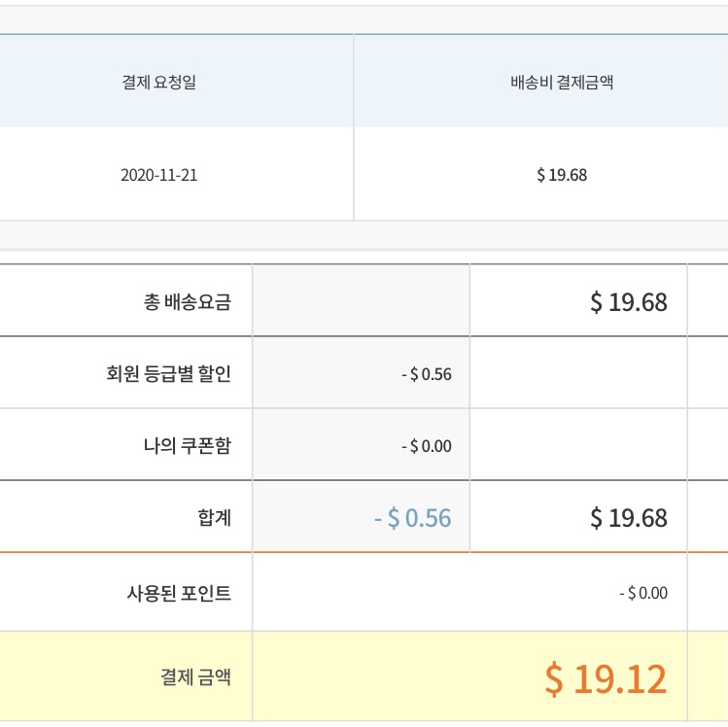The width and height of the screenshot is (728, 727).
Task: Select the $ 19.68 amount in 총 배송요금 row
Action: (628, 301)
